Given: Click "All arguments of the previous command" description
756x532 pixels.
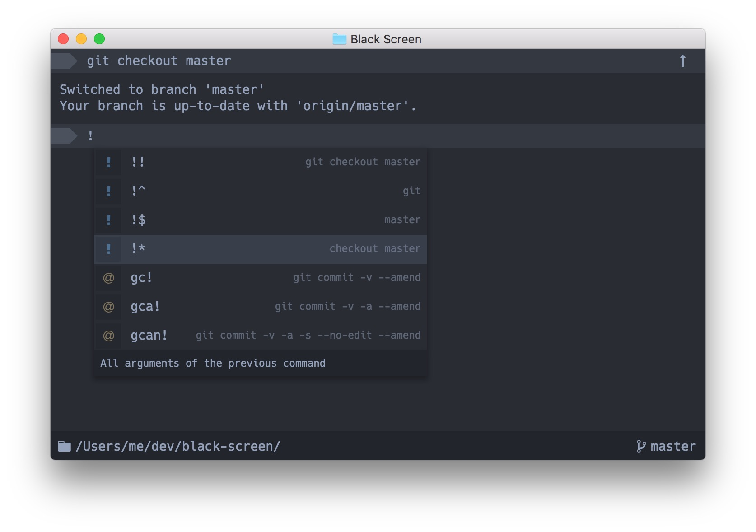Looking at the screenshot, I should tap(213, 363).
